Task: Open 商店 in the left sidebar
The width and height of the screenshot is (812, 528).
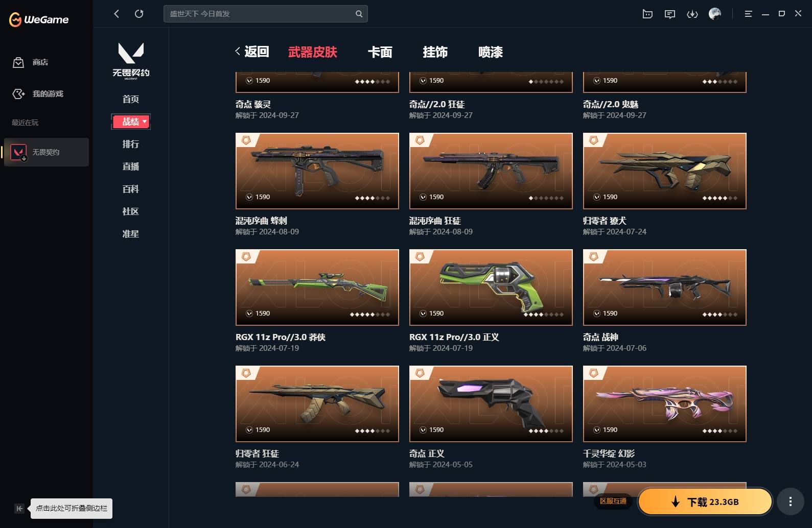Action: click(31, 62)
